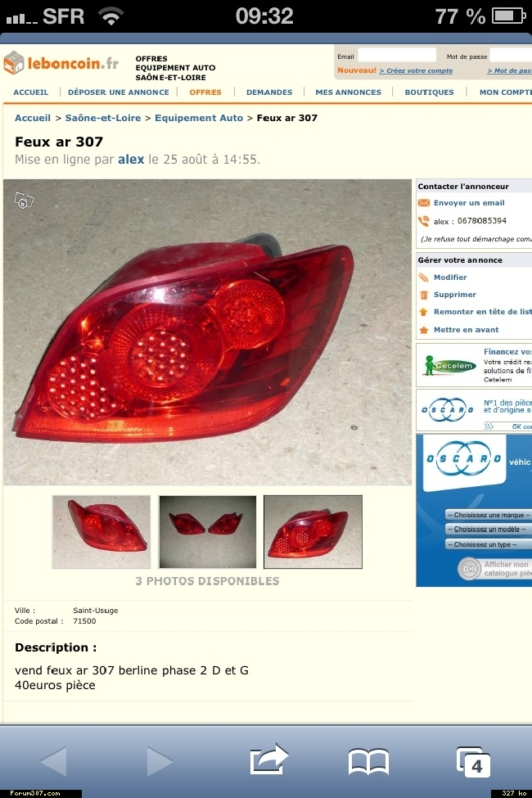Open the Safari share icon
The image size is (532, 798).
click(269, 760)
